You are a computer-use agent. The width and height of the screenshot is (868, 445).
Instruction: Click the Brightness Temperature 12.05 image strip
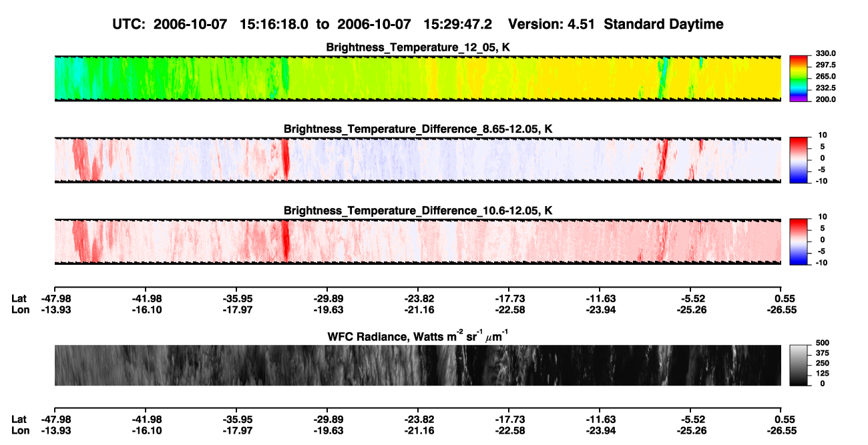[x=417, y=78]
